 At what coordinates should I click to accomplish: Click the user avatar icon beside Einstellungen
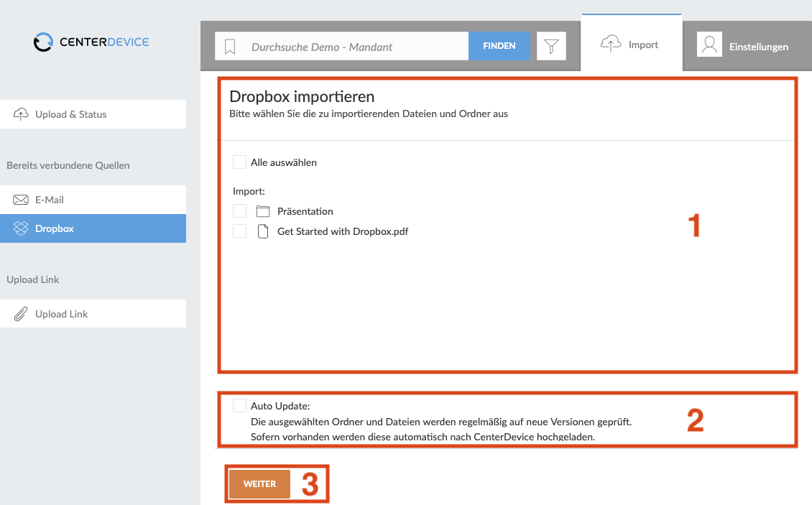pos(709,45)
